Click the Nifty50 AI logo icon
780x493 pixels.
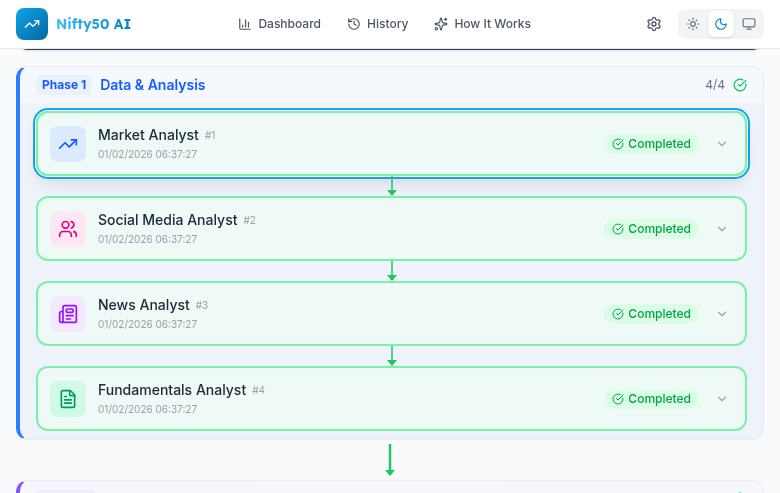32,24
